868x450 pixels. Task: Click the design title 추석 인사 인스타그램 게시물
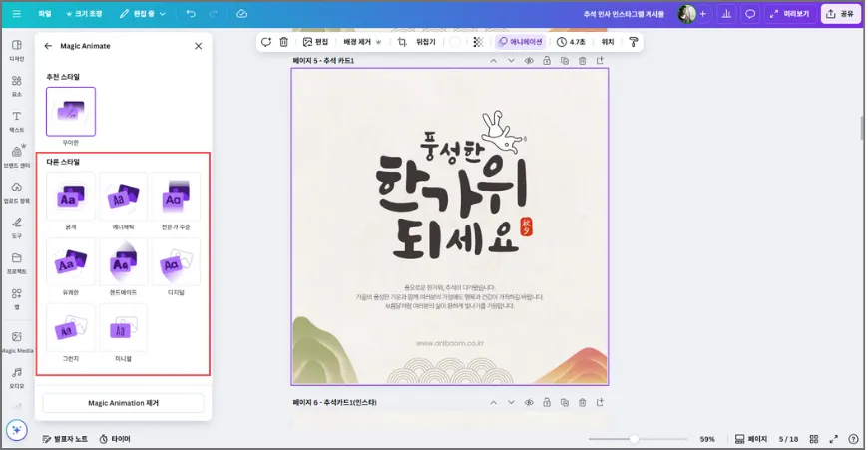coord(624,14)
